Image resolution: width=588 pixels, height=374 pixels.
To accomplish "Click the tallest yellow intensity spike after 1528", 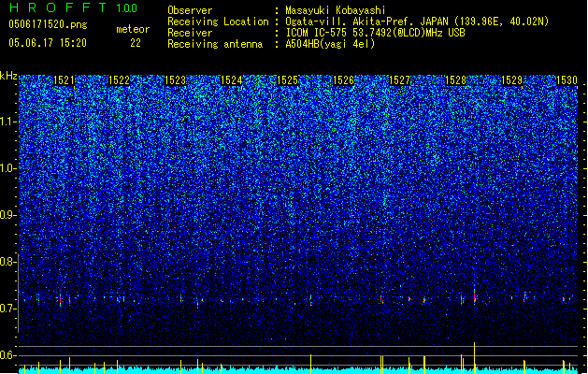I will [474, 357].
